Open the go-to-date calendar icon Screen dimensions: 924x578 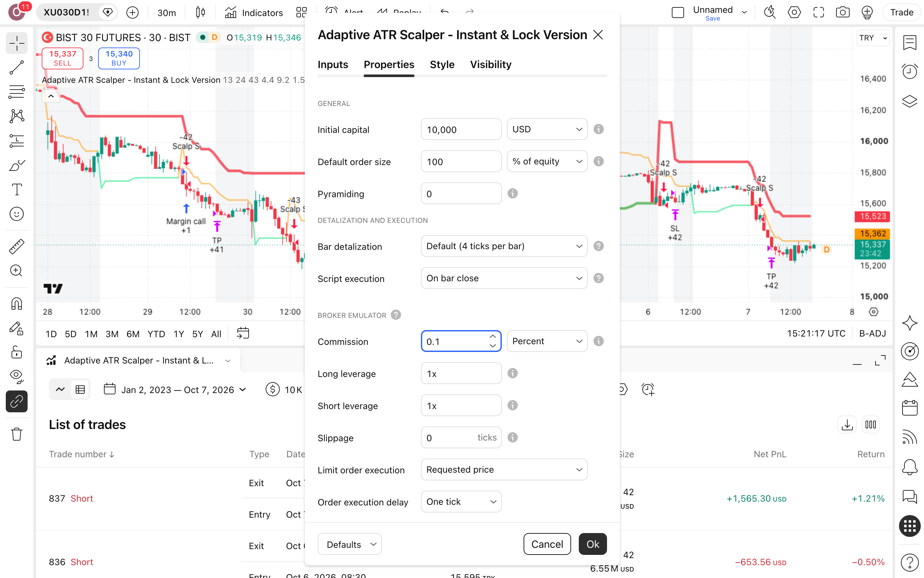click(x=243, y=334)
